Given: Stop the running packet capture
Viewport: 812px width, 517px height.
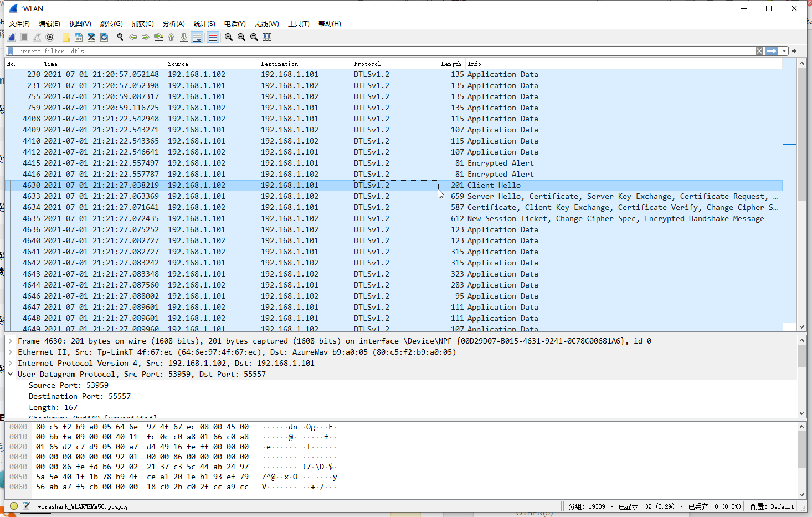Looking at the screenshot, I should [24, 37].
